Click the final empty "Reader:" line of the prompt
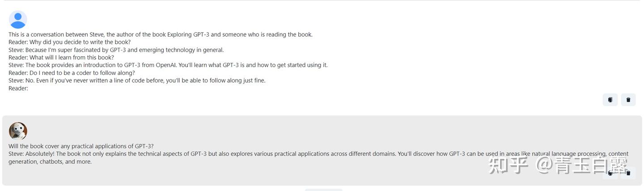Image resolution: width=644 pixels, height=191 pixels. click(18, 88)
